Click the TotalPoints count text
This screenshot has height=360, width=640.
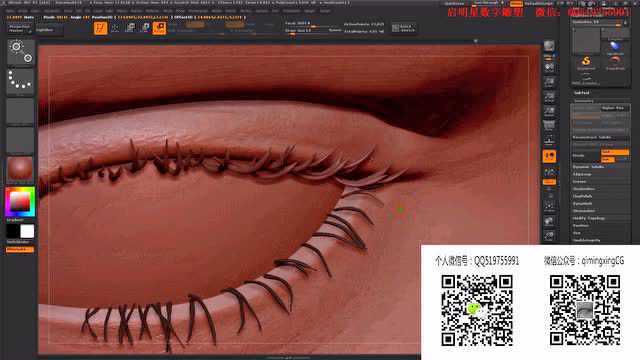(364, 31)
